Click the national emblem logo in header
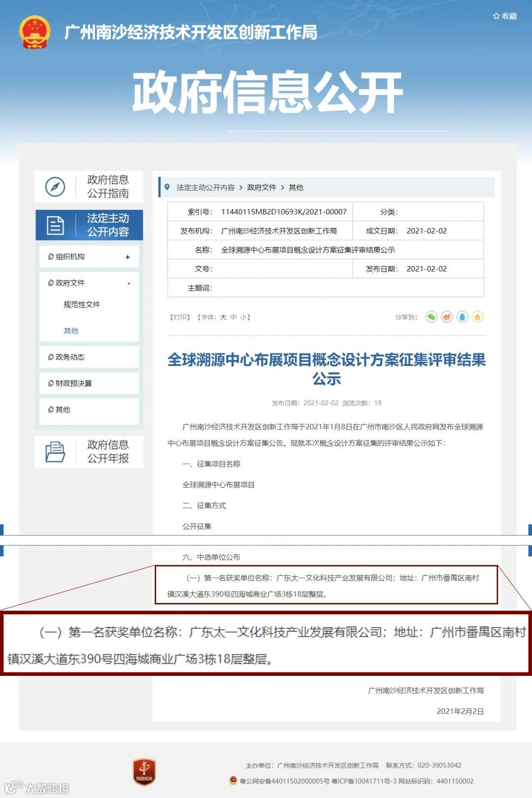The image size is (532, 798). (35, 33)
